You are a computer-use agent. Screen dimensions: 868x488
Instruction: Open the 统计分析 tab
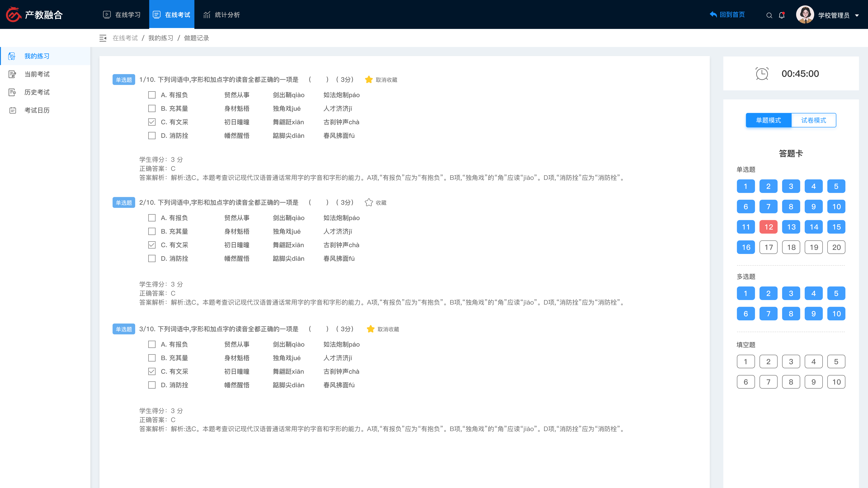222,14
